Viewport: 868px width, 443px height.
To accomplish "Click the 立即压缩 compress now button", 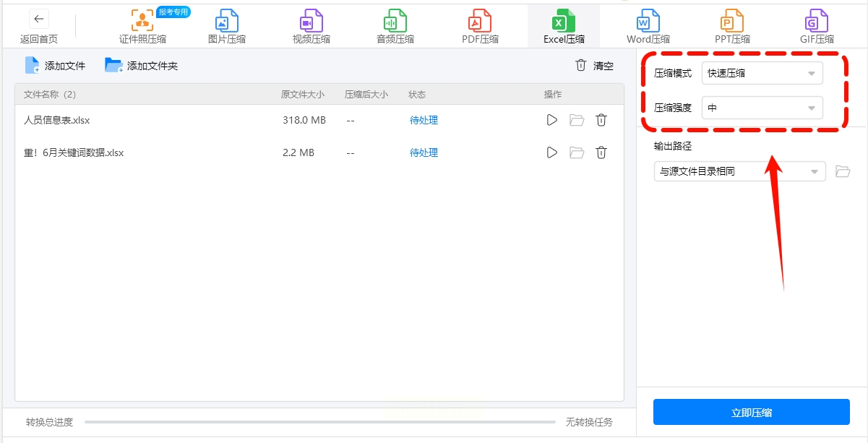I will [x=751, y=413].
